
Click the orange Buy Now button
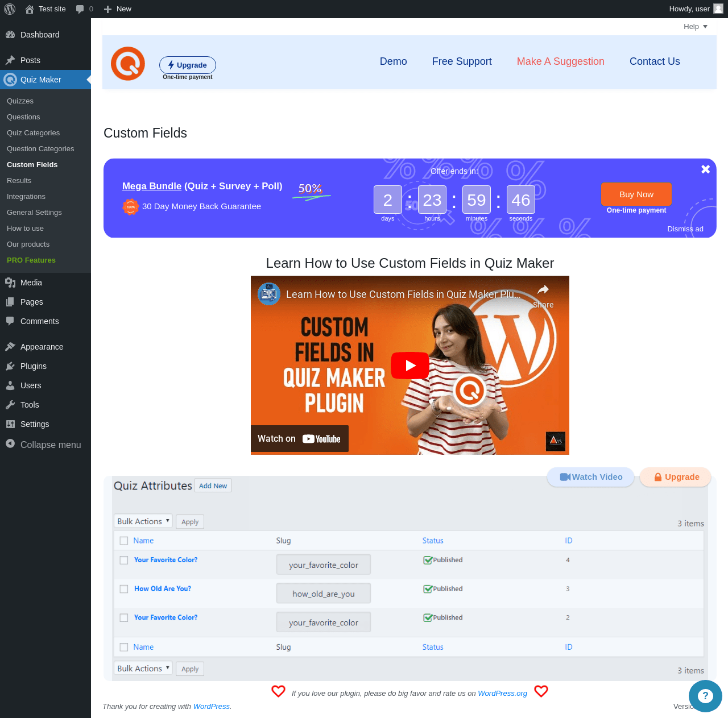636,194
